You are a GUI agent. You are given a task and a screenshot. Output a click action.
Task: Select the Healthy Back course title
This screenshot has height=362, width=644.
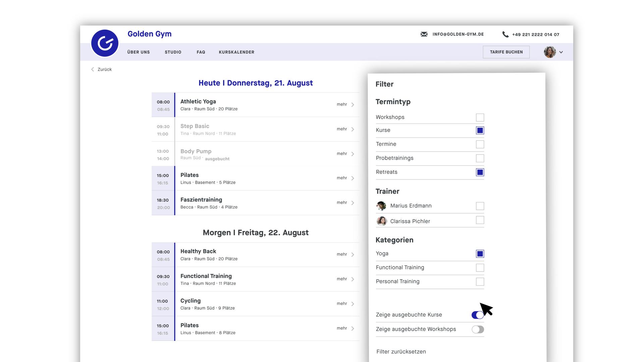coord(198,251)
